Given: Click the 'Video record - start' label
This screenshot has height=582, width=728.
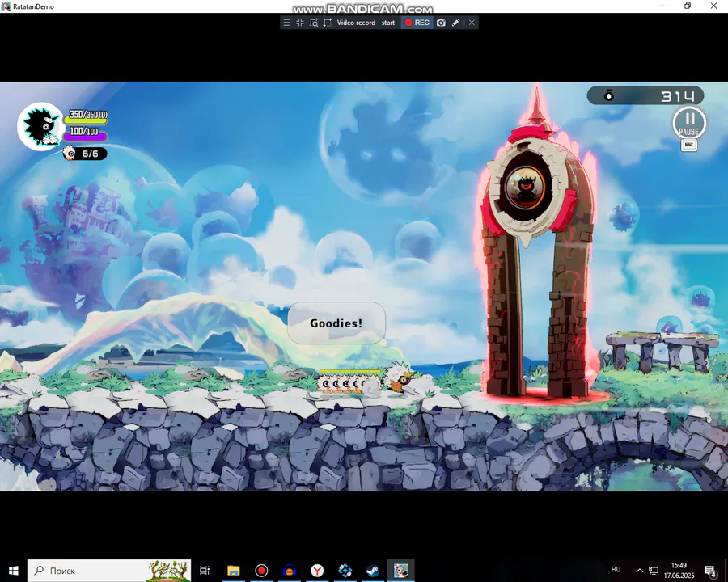Looking at the screenshot, I should pos(366,23).
